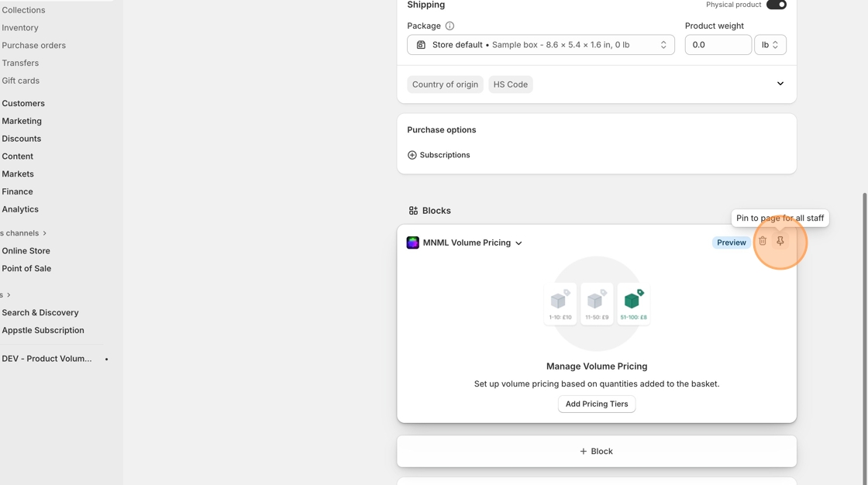Toggle the Physical product switch
Image resolution: width=868 pixels, height=485 pixels.
pyautogui.click(x=776, y=5)
